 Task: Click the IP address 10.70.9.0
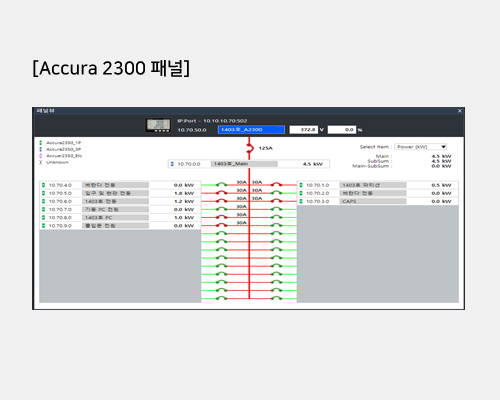60,226
